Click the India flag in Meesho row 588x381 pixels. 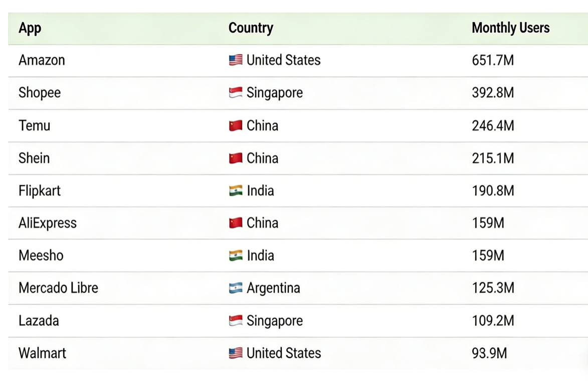coord(236,255)
